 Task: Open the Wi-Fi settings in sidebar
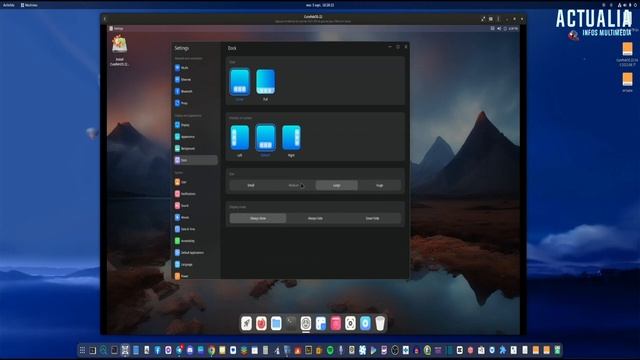[x=195, y=68]
